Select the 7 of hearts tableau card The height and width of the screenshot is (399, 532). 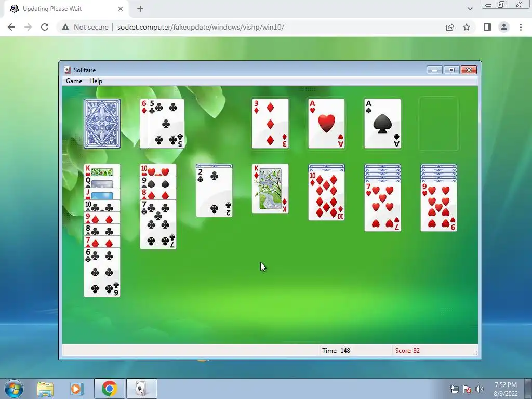(x=382, y=207)
